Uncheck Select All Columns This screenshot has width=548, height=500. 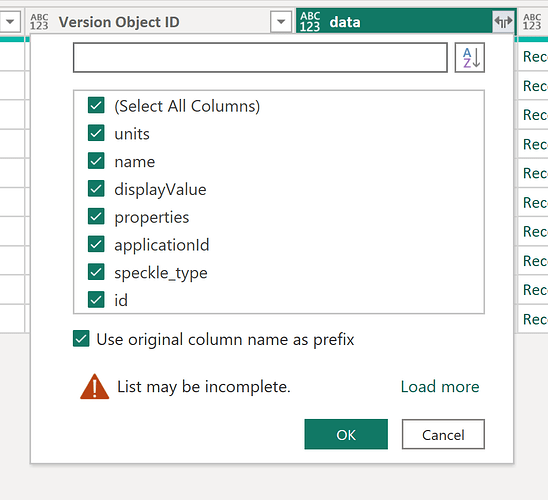(x=96, y=106)
